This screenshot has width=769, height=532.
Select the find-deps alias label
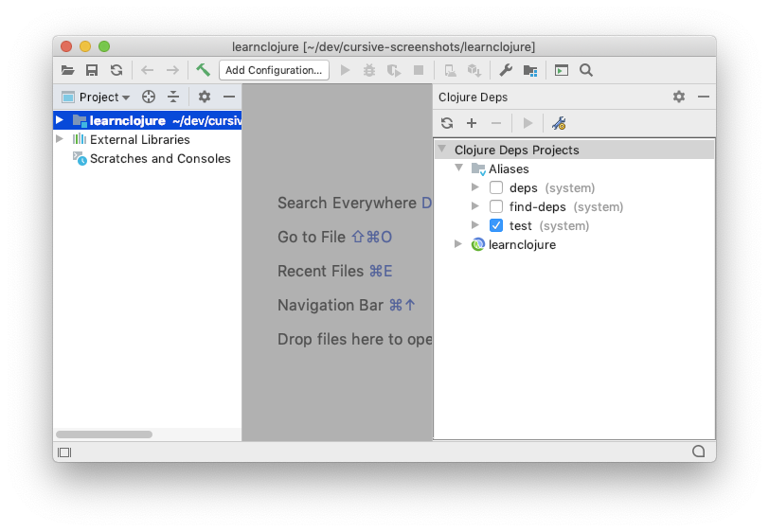tap(538, 207)
